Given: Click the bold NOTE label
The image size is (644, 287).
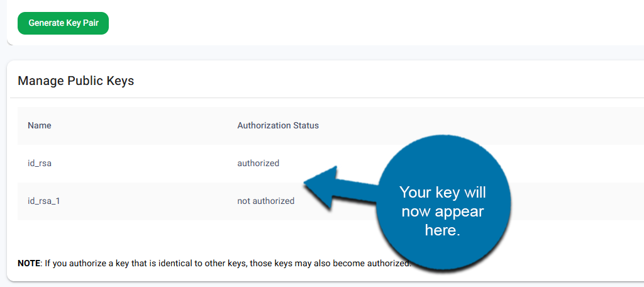Looking at the screenshot, I should tap(28, 263).
